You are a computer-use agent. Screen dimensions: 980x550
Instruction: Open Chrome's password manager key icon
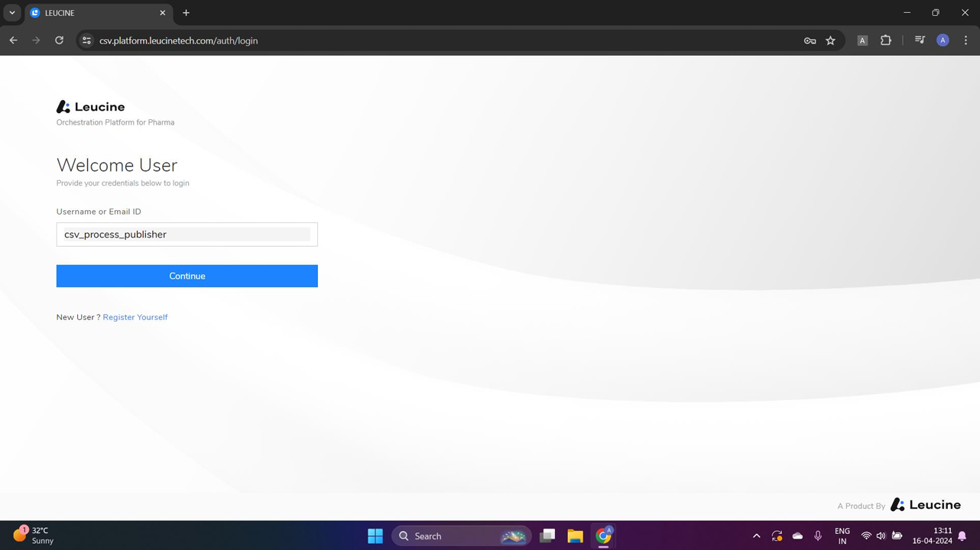(x=810, y=40)
